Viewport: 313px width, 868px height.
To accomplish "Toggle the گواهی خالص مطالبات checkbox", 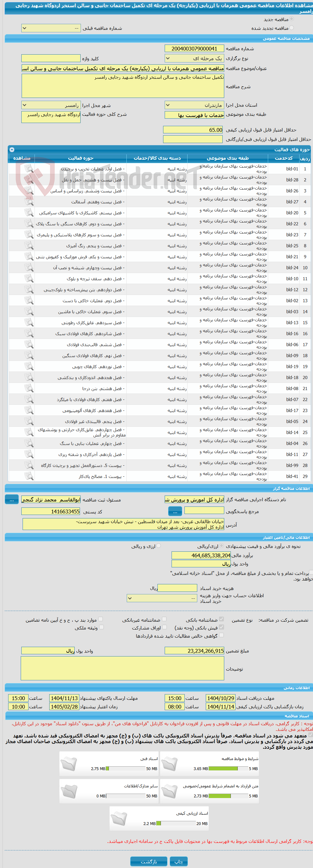I will 221,635.
